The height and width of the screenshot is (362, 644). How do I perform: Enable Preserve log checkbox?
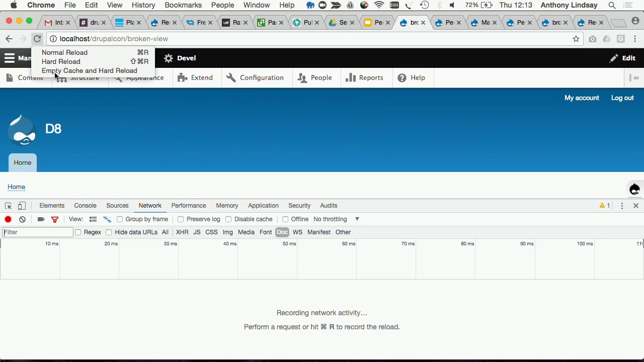[x=181, y=219]
